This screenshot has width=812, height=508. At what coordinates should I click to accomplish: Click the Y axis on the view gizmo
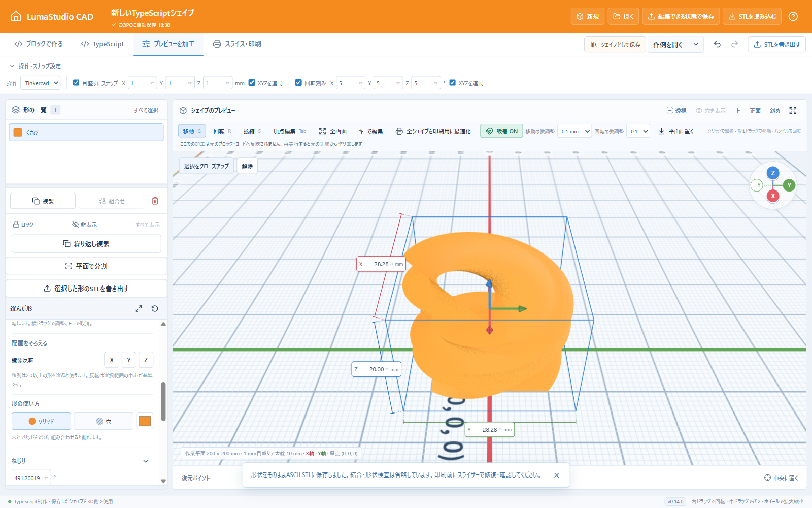(x=789, y=185)
